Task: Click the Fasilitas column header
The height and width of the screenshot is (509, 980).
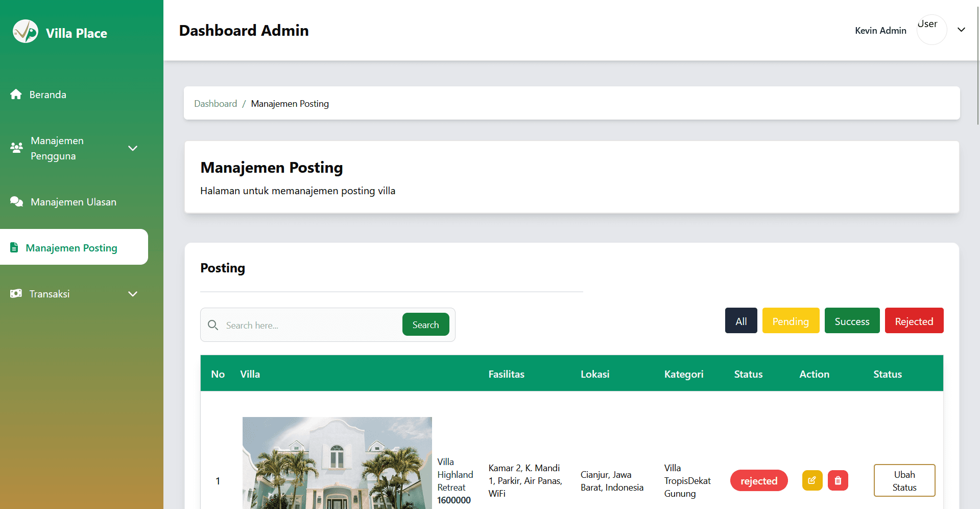Action: click(506, 374)
